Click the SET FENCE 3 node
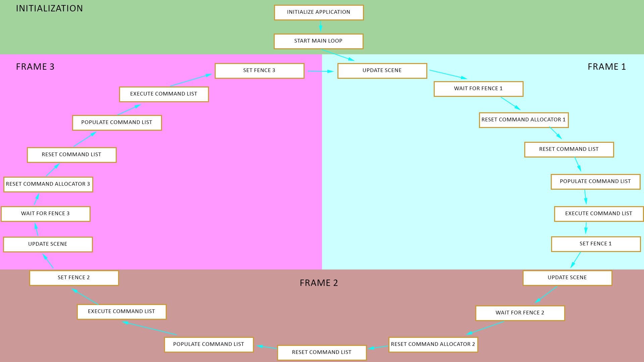 pos(259,70)
